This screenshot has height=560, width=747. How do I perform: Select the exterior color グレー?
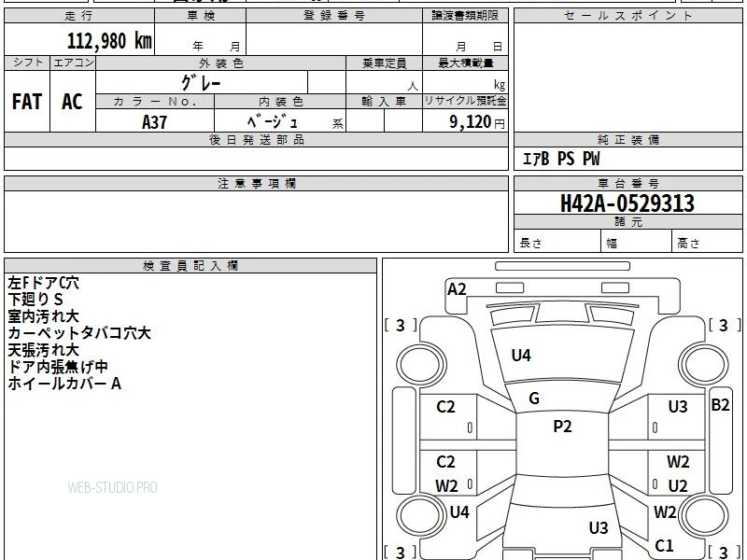tap(201, 83)
